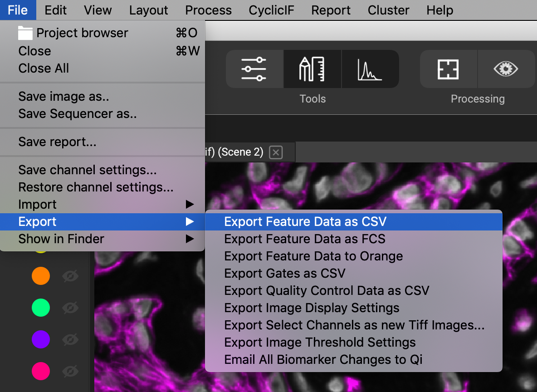This screenshot has width=537, height=392.
Task: Choose Save Sequencer as.. option
Action: click(x=103, y=113)
